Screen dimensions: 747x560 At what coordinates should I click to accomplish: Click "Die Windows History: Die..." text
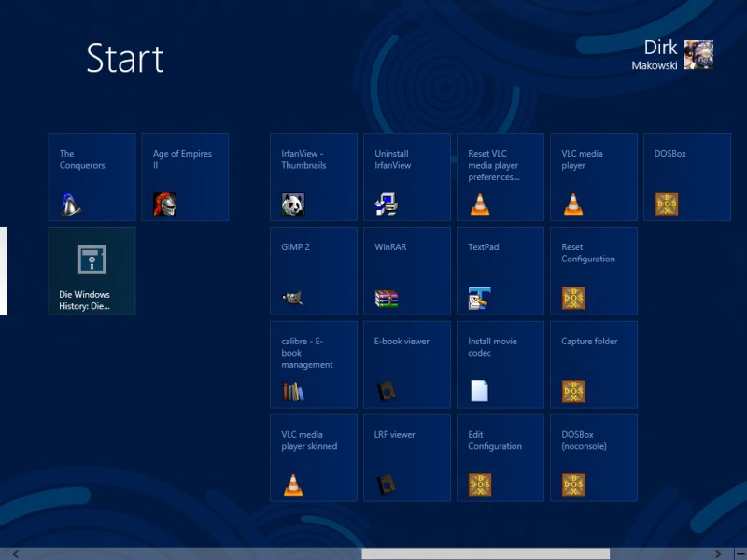tap(84, 300)
